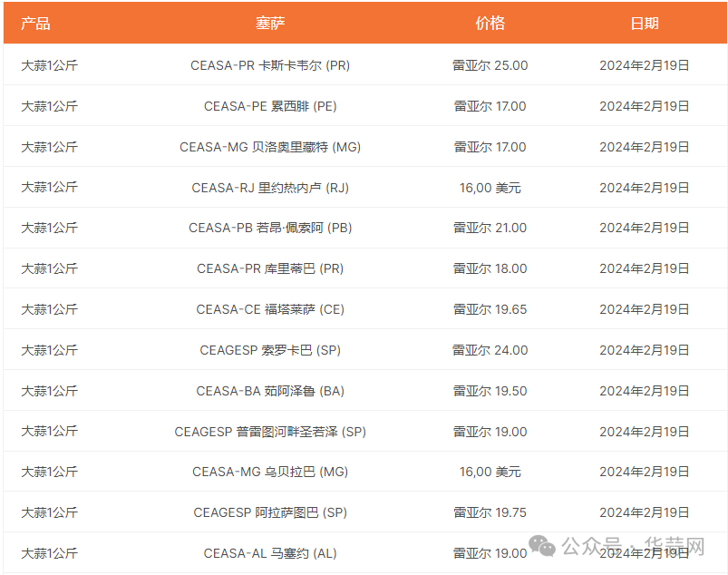Screen dimensions: 728x575
Task: Select CEASA-AL 马塞约 (AL) cell
Action: 270,553
